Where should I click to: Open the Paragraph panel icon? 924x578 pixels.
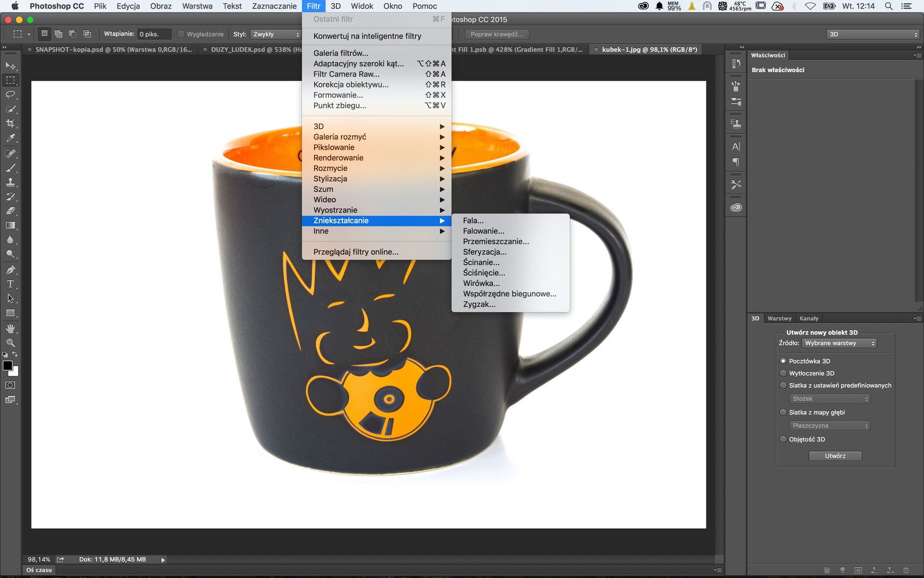click(x=736, y=162)
